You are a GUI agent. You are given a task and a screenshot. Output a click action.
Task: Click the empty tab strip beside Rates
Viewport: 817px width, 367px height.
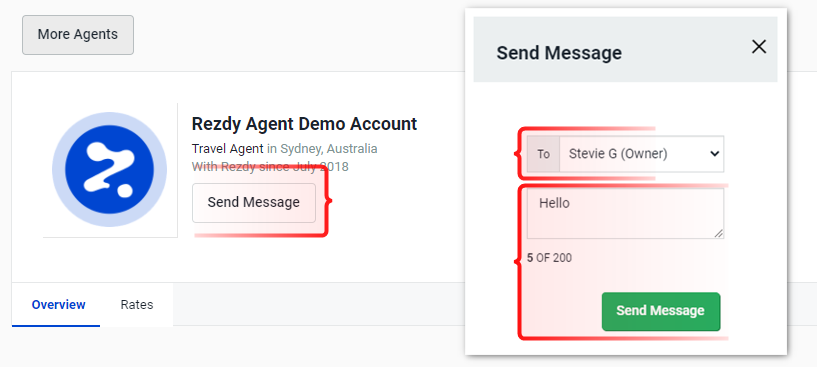click(x=318, y=304)
